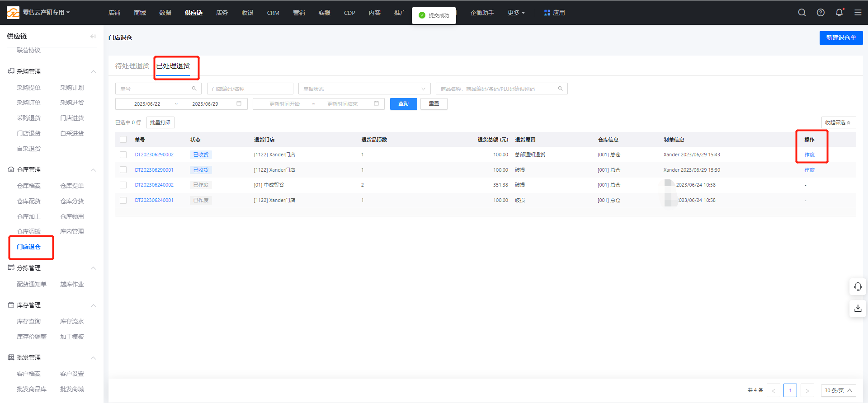Image resolution: width=868 pixels, height=403 pixels.
Task: Click the search icon in 单号 field
Action: point(194,89)
